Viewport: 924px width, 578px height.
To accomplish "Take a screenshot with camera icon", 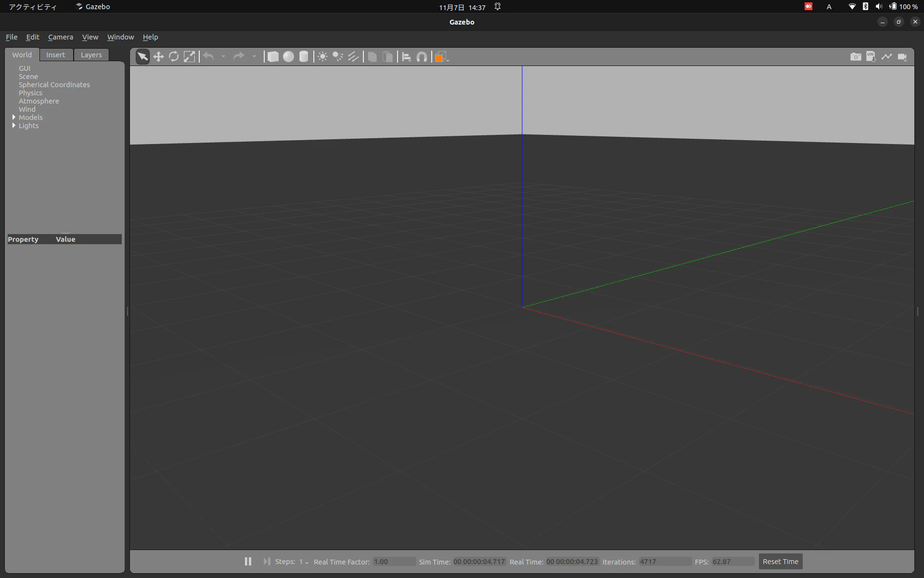I will (856, 57).
